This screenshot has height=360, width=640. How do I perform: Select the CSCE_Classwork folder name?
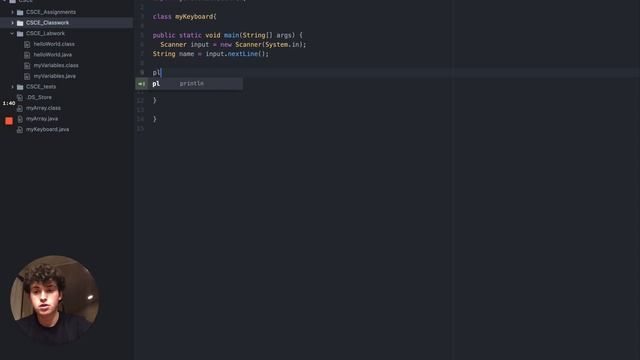click(47, 23)
